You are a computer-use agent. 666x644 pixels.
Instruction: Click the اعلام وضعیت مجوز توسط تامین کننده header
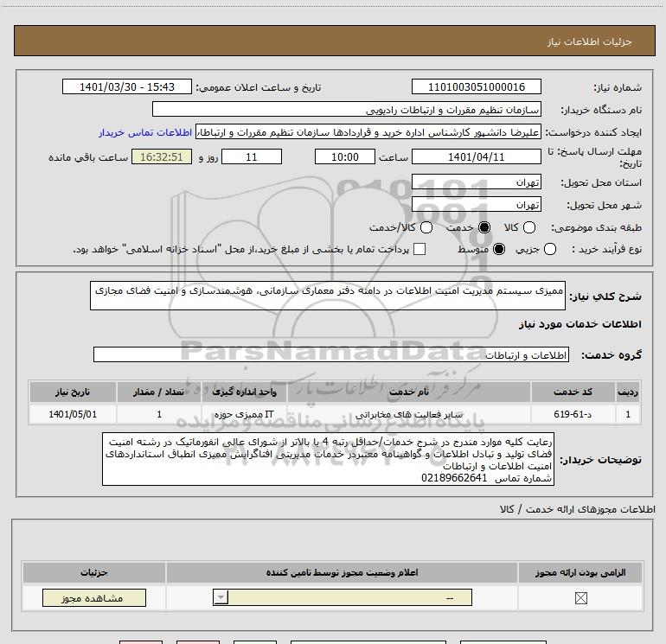point(342,572)
